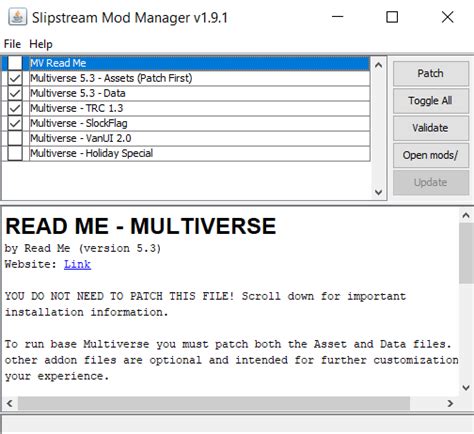
Task: Uncheck Multiverse 5.3 - Assets (Patch First) checkbox
Action: [x=15, y=78]
